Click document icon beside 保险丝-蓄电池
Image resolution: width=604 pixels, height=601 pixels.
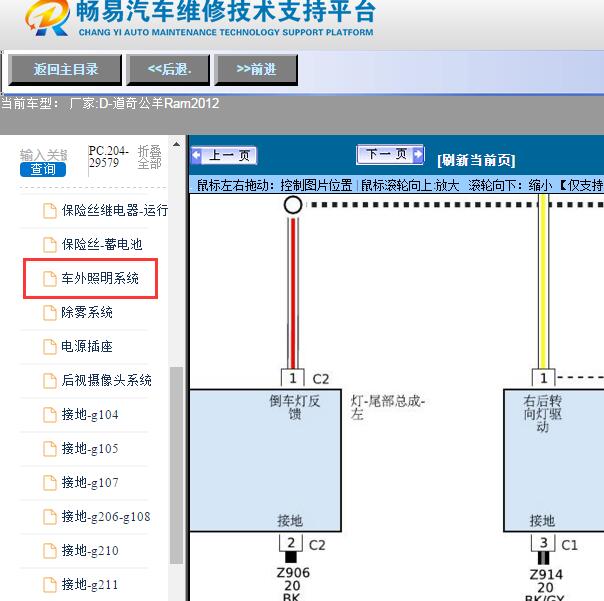coord(50,245)
